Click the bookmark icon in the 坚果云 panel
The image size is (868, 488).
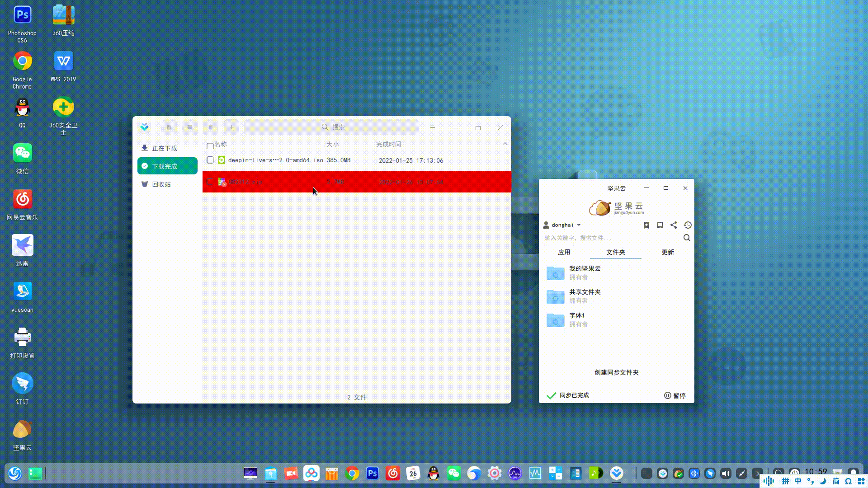point(646,225)
